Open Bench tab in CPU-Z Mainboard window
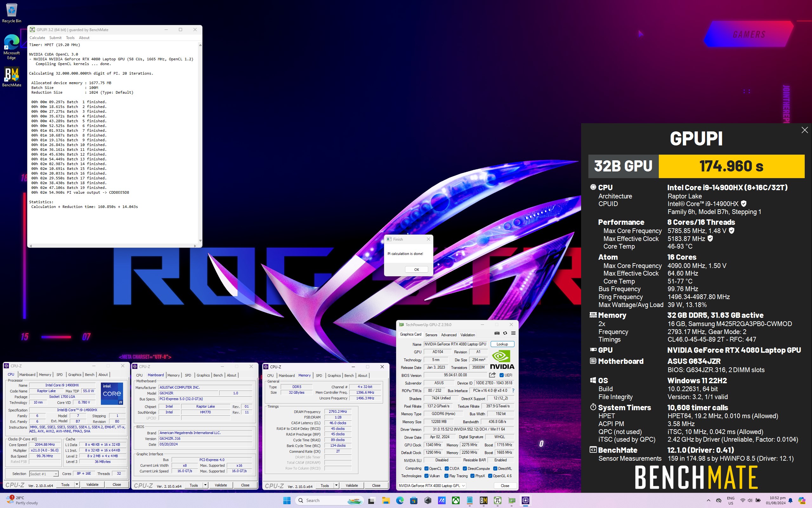The height and width of the screenshot is (508, 812). click(218, 375)
